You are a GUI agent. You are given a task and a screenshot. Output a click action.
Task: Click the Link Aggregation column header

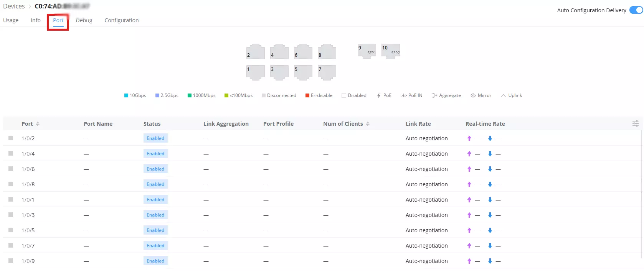[226, 124]
